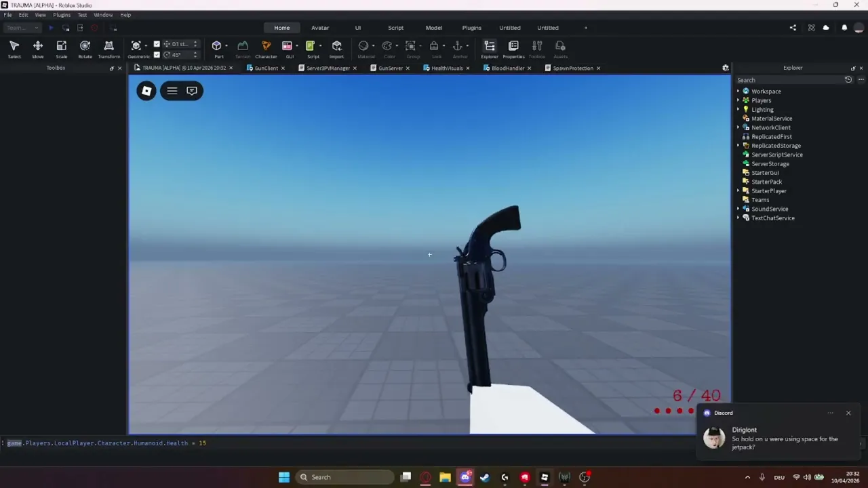Open the Team test mode dropdown

coord(22,28)
